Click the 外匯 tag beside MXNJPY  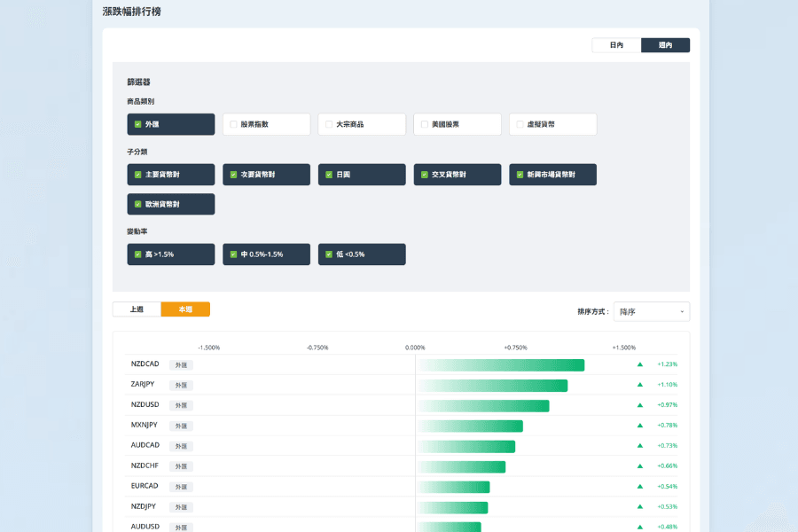(x=181, y=426)
